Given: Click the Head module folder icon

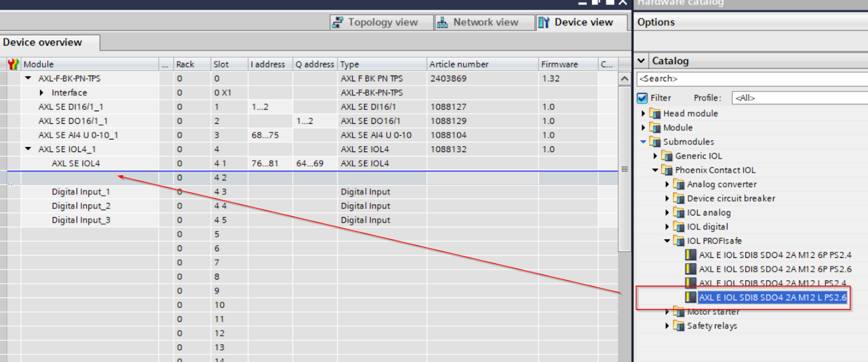Looking at the screenshot, I should pos(655,113).
